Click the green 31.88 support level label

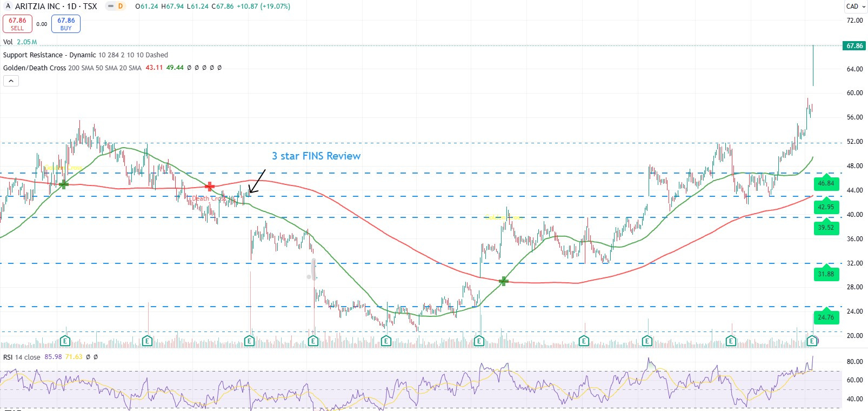(826, 274)
